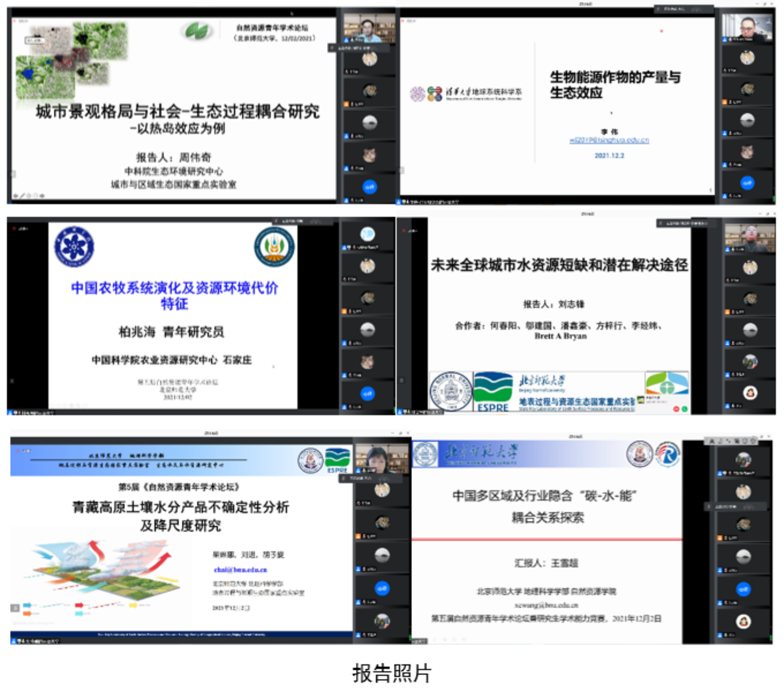Click the pen icon under the heat-island slide
The height and width of the screenshot is (692, 784).
click(23, 196)
